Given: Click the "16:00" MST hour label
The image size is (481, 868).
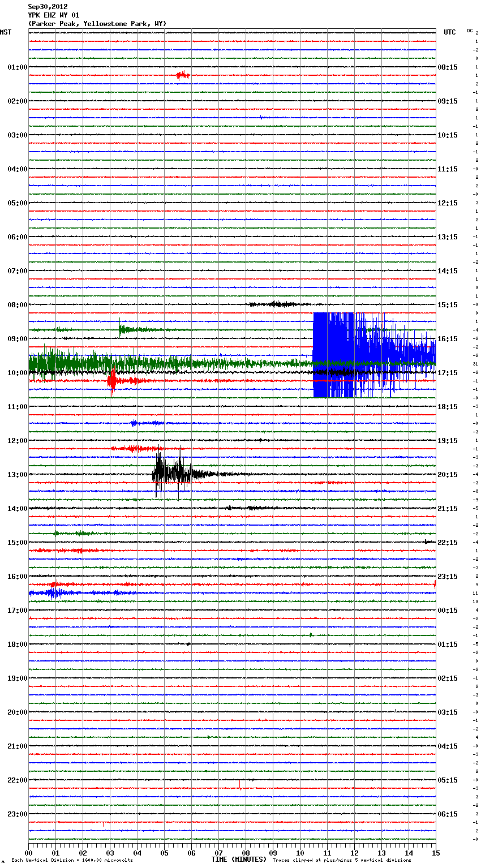Looking at the screenshot, I should pos(17,577).
